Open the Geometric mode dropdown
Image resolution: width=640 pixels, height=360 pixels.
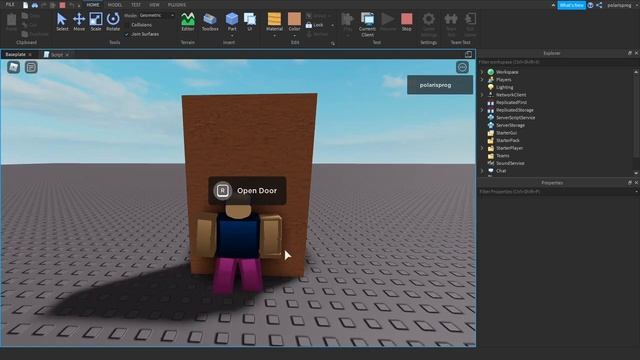(x=157, y=15)
